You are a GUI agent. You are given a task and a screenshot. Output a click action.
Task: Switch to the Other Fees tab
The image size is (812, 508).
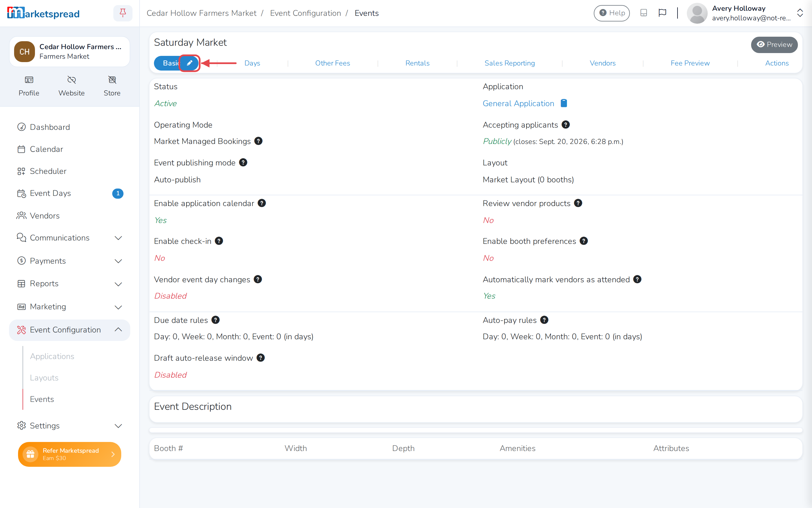point(332,63)
